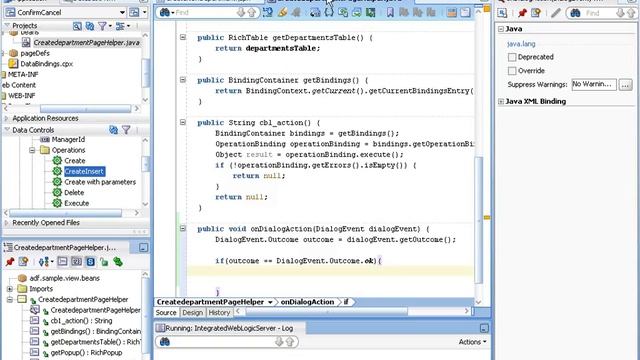This screenshot has height=360, width=640.
Task: Enable the Deprecated checkbox
Action: pos(512,57)
